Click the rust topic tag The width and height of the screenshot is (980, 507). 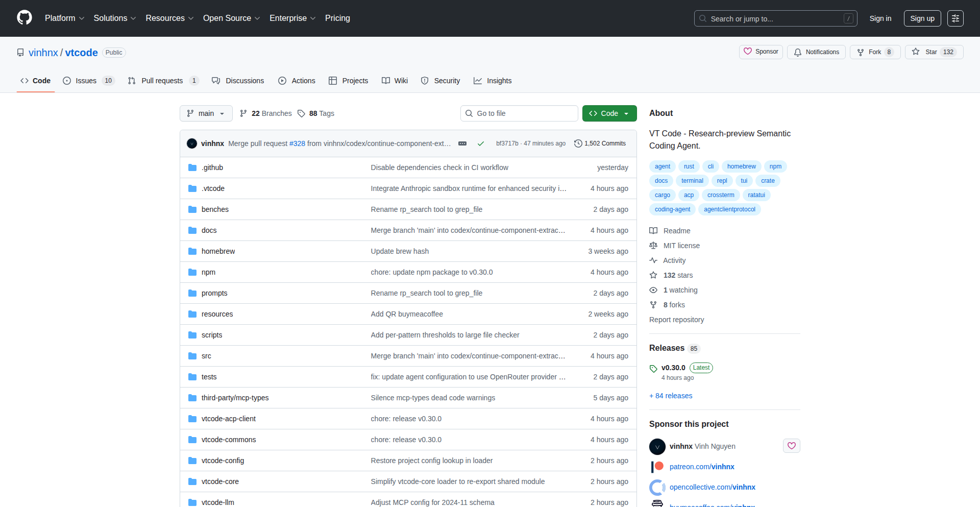pyautogui.click(x=689, y=166)
